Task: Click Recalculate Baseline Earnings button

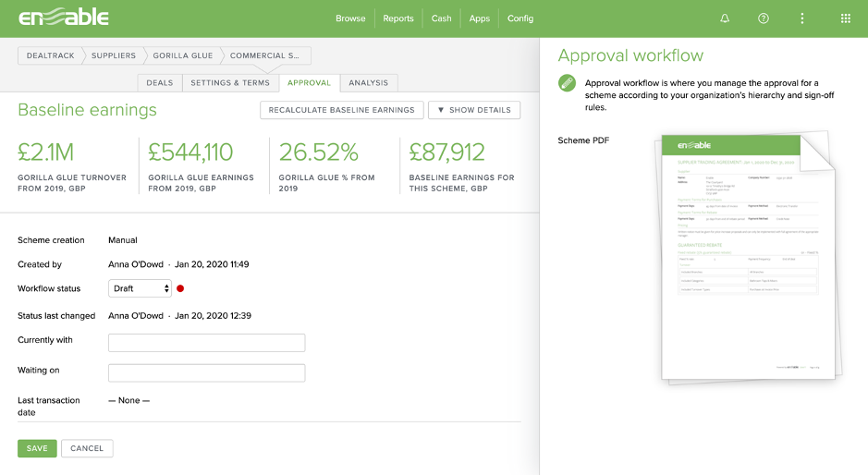Action: pyautogui.click(x=341, y=110)
